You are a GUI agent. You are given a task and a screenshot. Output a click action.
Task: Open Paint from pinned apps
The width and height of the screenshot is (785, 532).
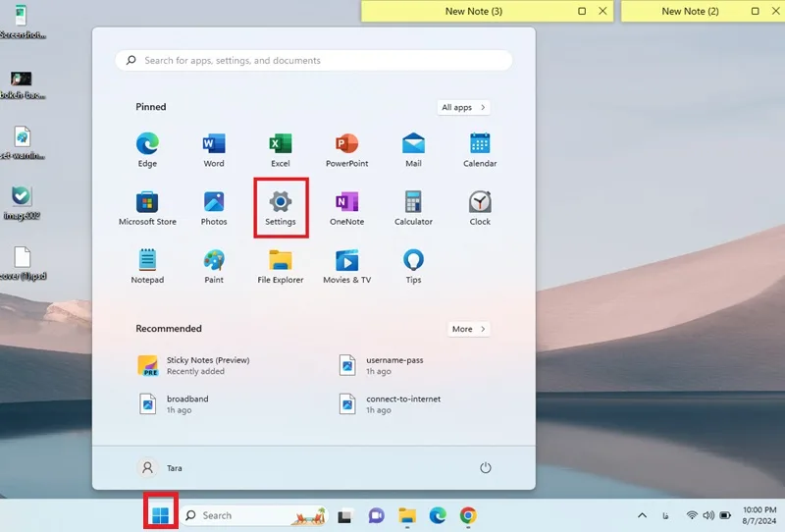pyautogui.click(x=214, y=266)
